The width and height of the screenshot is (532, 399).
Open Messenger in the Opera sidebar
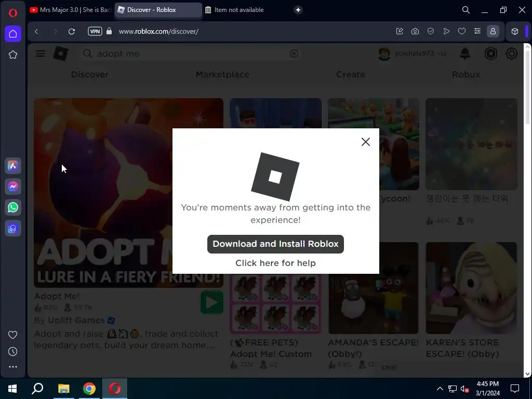click(x=13, y=187)
